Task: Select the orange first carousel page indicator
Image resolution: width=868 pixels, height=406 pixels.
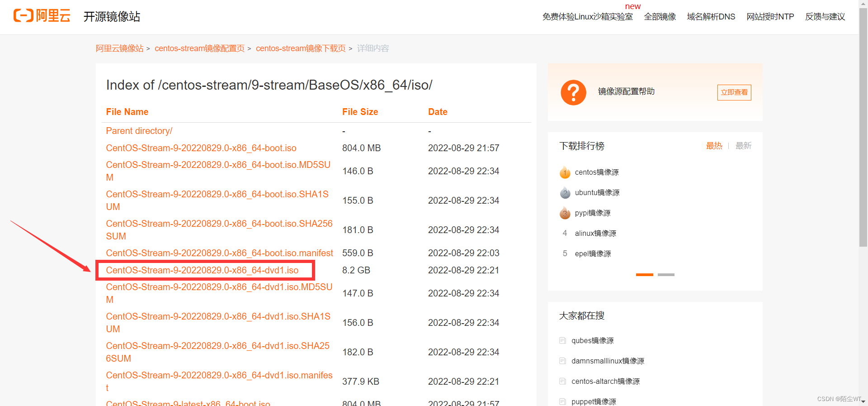Action: [645, 275]
